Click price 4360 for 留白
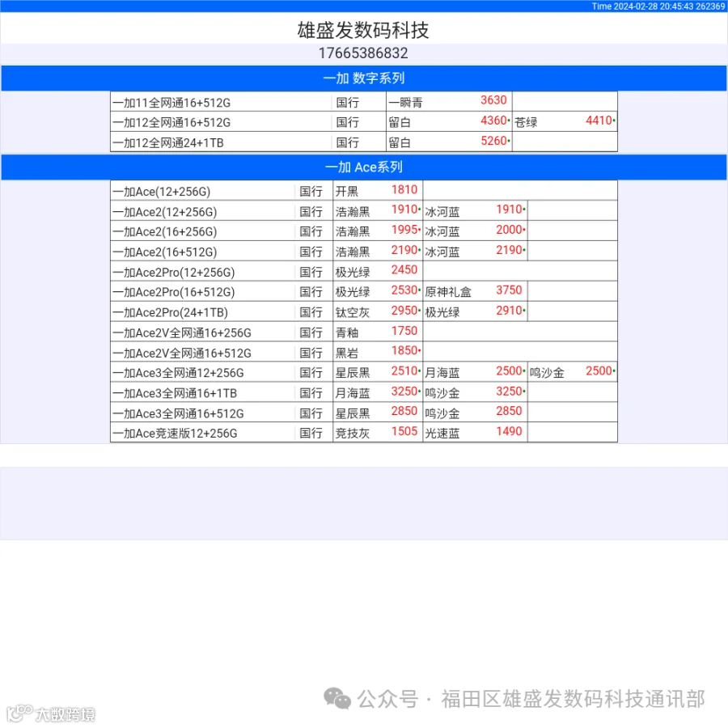The height and width of the screenshot is (728, 728). coord(493,121)
